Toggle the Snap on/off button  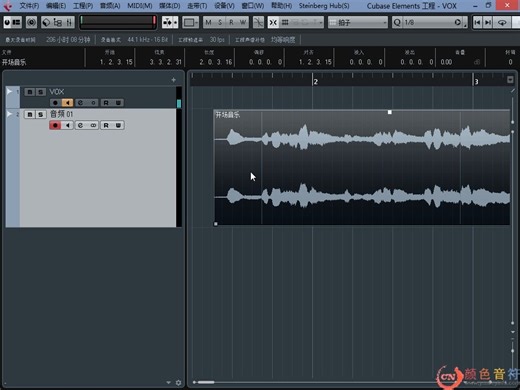273,22
